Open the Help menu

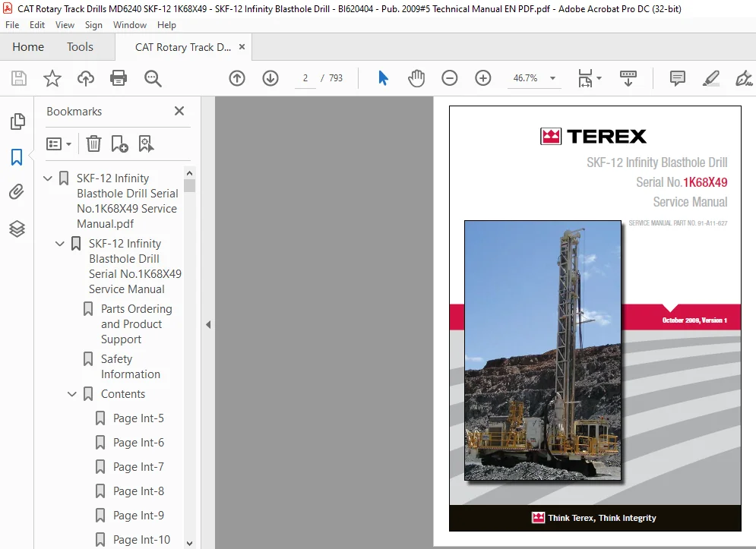point(166,25)
